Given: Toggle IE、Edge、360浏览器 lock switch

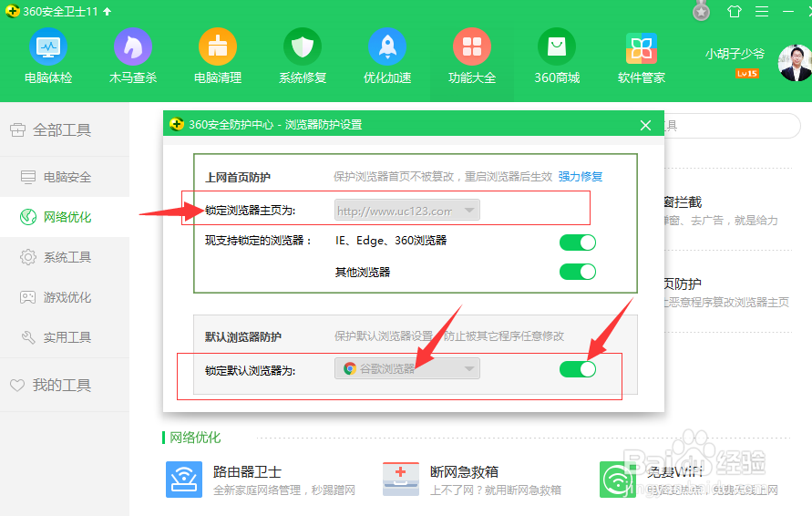Looking at the screenshot, I should pyautogui.click(x=578, y=243).
